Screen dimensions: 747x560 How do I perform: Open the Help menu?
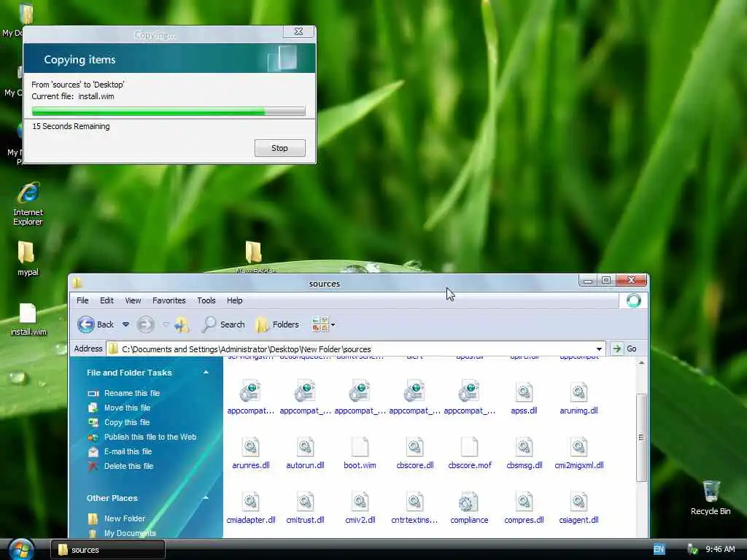234,300
